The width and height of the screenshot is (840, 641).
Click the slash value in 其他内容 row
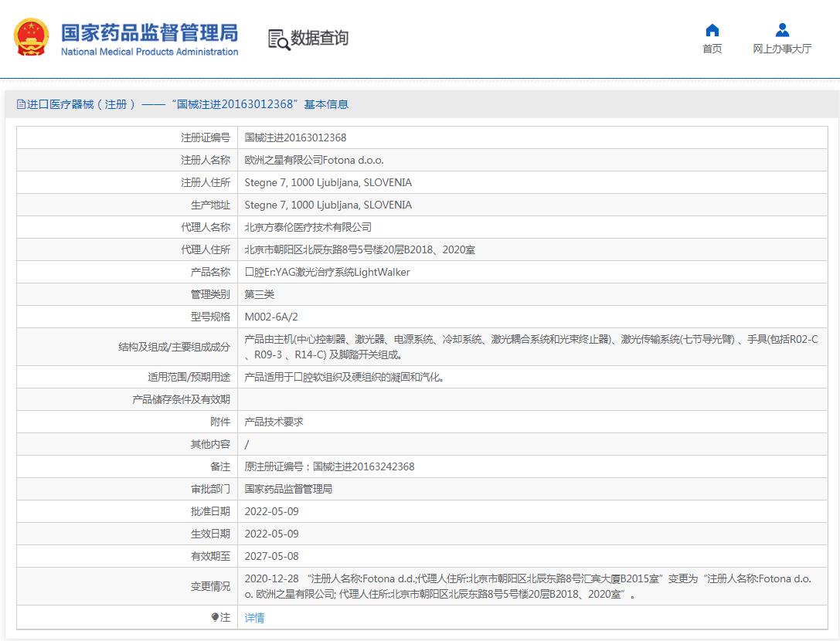point(247,445)
